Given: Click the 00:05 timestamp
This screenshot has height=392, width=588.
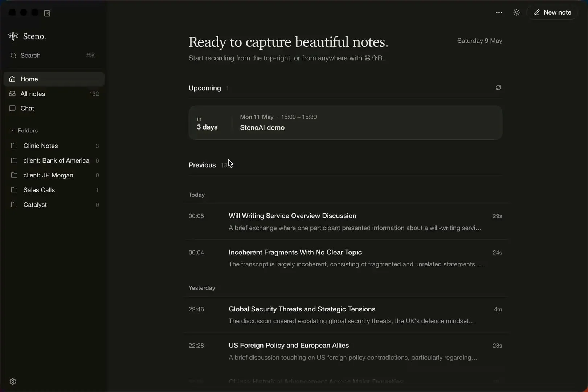Looking at the screenshot, I should coord(196,216).
